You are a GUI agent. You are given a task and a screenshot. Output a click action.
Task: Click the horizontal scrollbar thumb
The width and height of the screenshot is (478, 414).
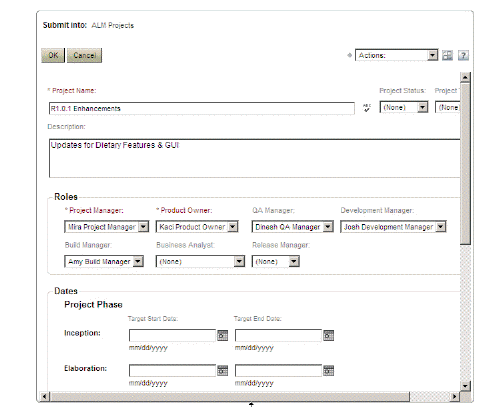click(x=230, y=397)
